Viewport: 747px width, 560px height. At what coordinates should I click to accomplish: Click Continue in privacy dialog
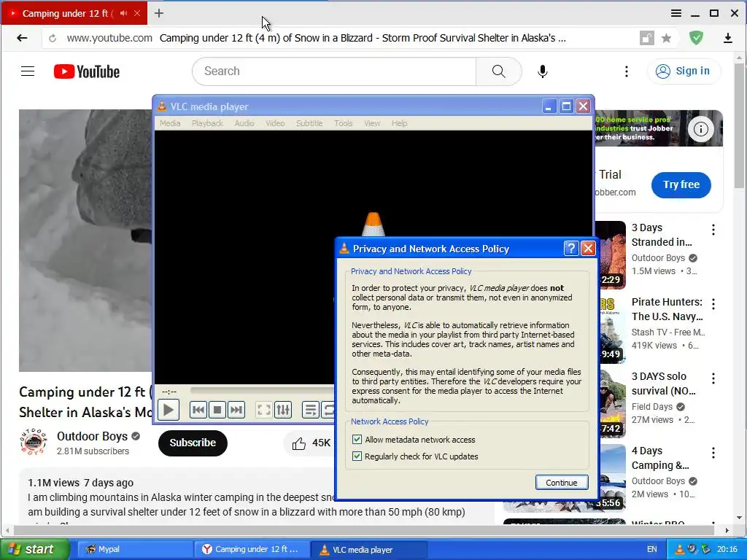562,483
